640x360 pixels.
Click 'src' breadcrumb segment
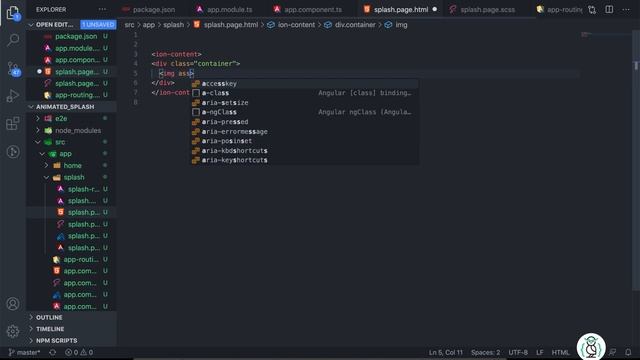pos(129,25)
